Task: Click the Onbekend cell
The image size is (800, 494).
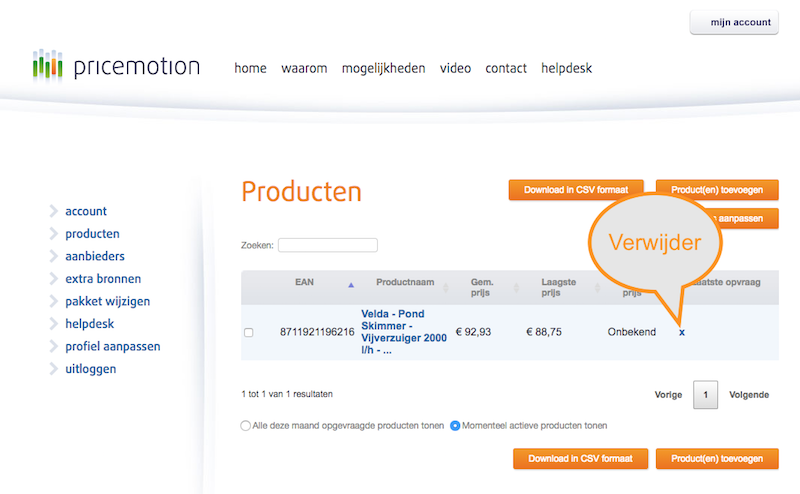Action: [x=632, y=332]
